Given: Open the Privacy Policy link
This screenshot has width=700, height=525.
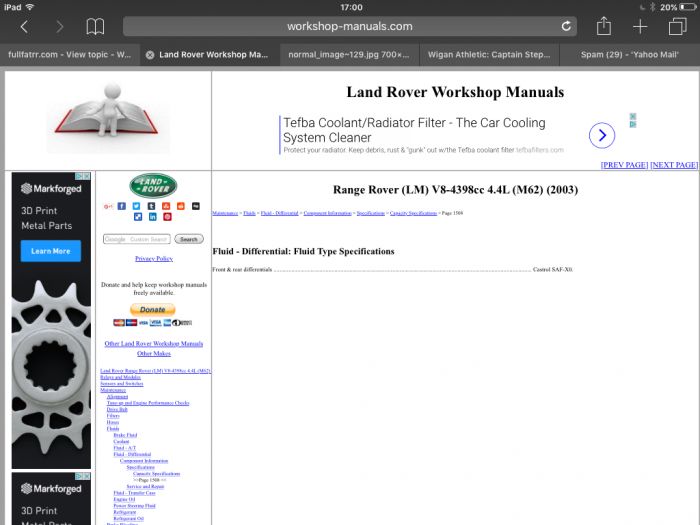Looking at the screenshot, I should 154,258.
